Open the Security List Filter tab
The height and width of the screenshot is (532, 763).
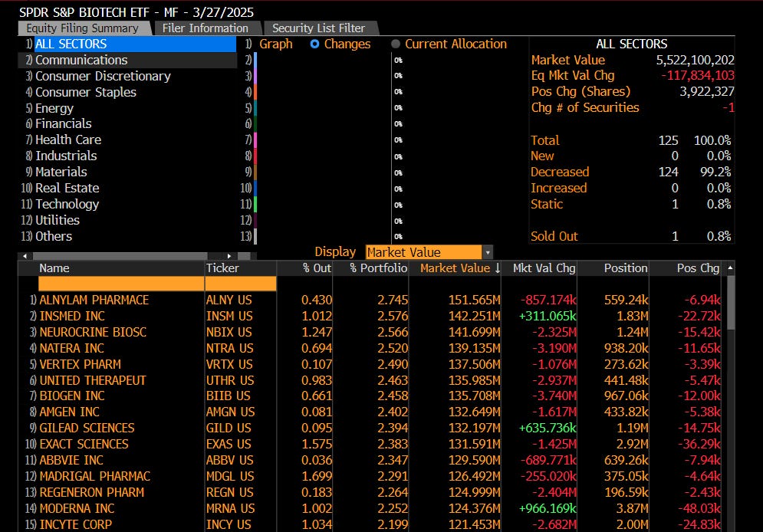tap(319, 28)
